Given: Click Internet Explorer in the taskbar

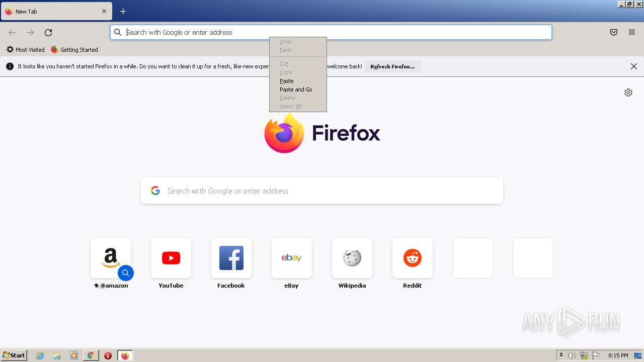Looking at the screenshot, I should tap(40, 355).
